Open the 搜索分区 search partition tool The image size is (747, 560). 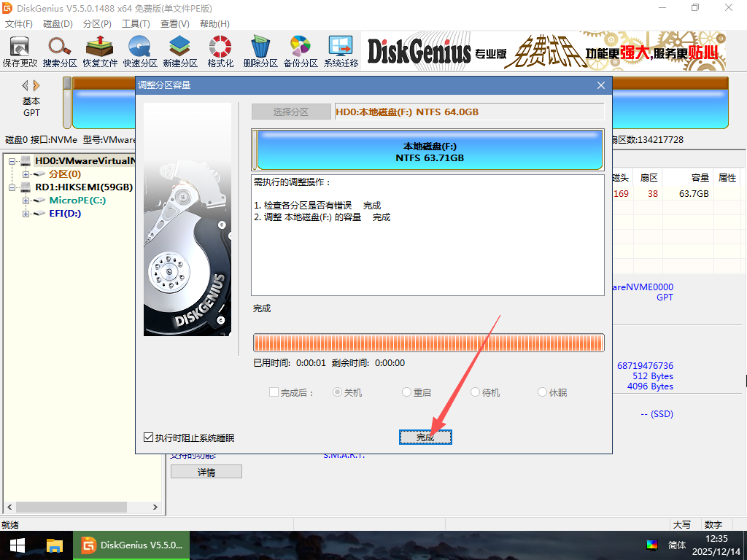point(60,51)
